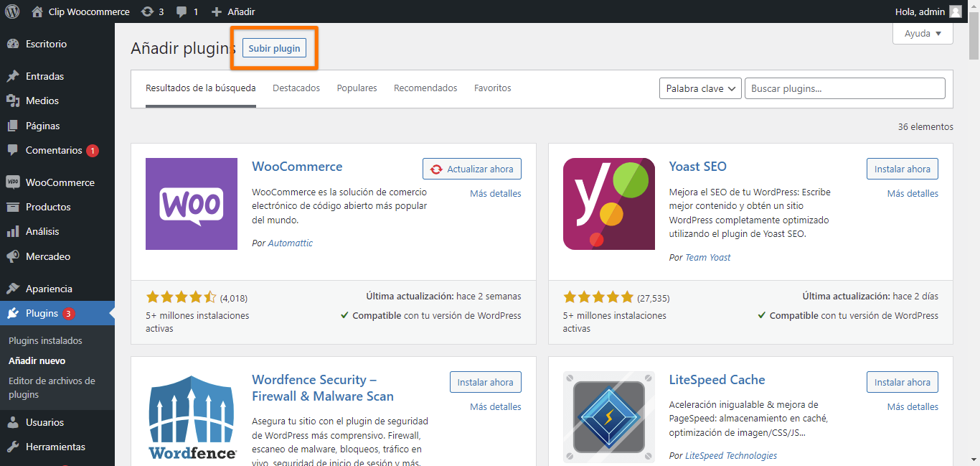Click Instalar ahora for LiteSpeed Cache
The height and width of the screenshot is (466, 980).
(903, 382)
